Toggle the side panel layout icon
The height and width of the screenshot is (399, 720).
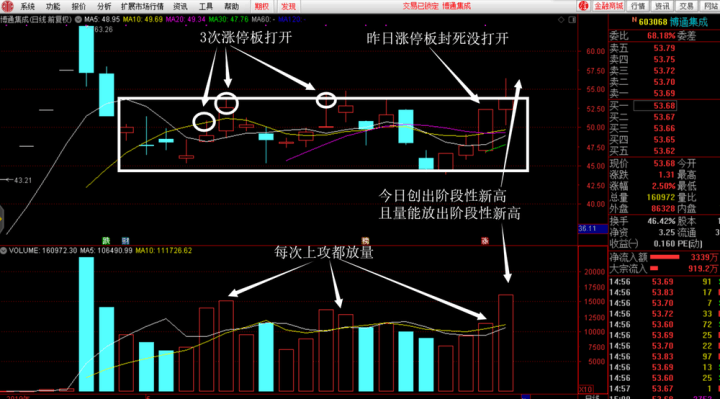coord(572,20)
